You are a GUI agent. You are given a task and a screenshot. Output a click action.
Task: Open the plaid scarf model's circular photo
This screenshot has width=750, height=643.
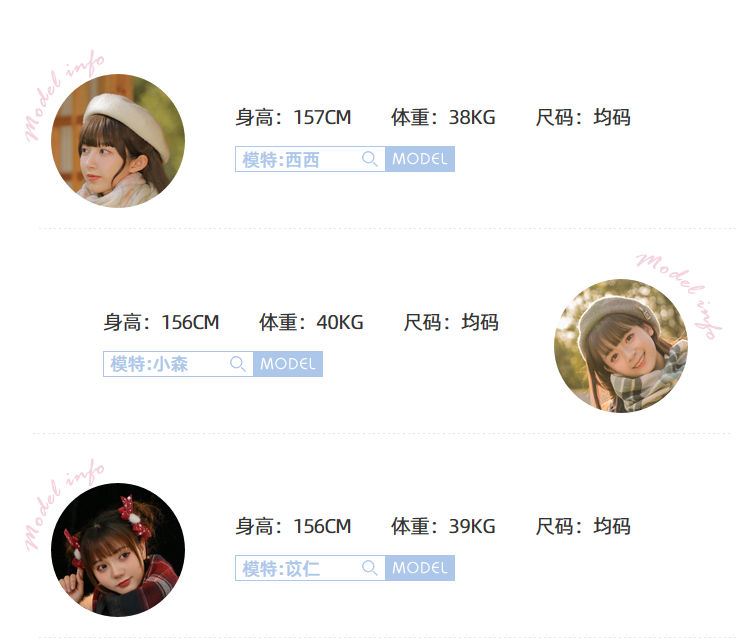click(x=621, y=345)
